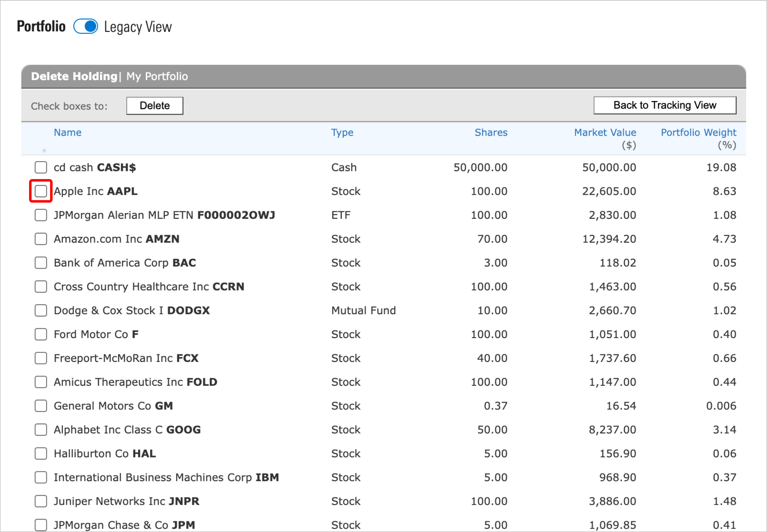The width and height of the screenshot is (767, 532).
Task: Click the market value 22,605.00
Action: [x=609, y=191]
